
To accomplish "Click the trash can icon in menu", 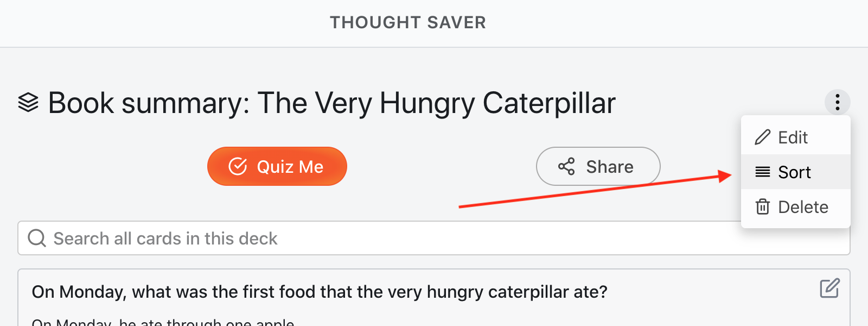I will [x=762, y=207].
